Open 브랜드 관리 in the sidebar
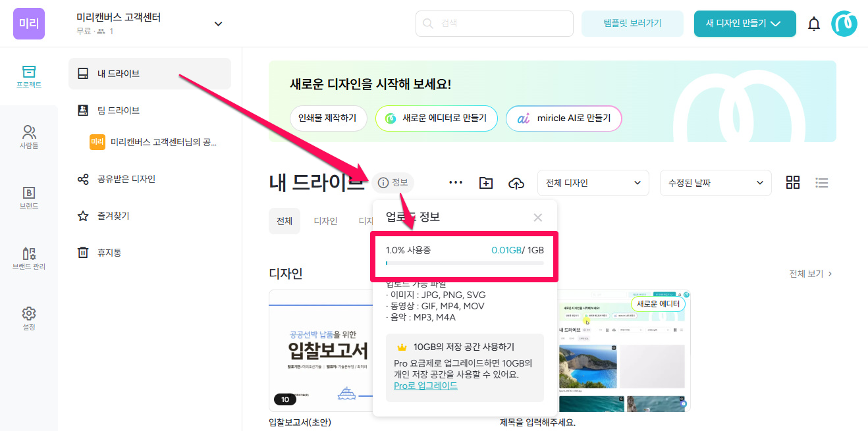Screen dimensions: 868x431 tap(29, 259)
